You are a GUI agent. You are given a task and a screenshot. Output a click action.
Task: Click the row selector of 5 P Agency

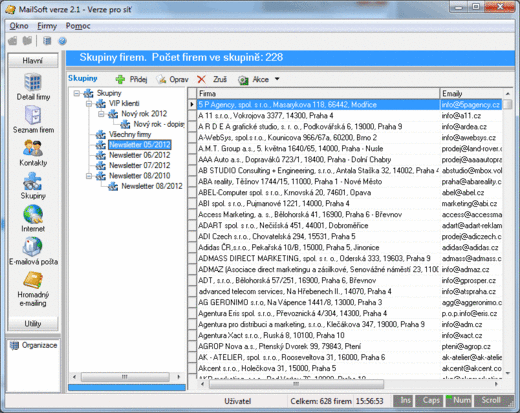pos(192,105)
